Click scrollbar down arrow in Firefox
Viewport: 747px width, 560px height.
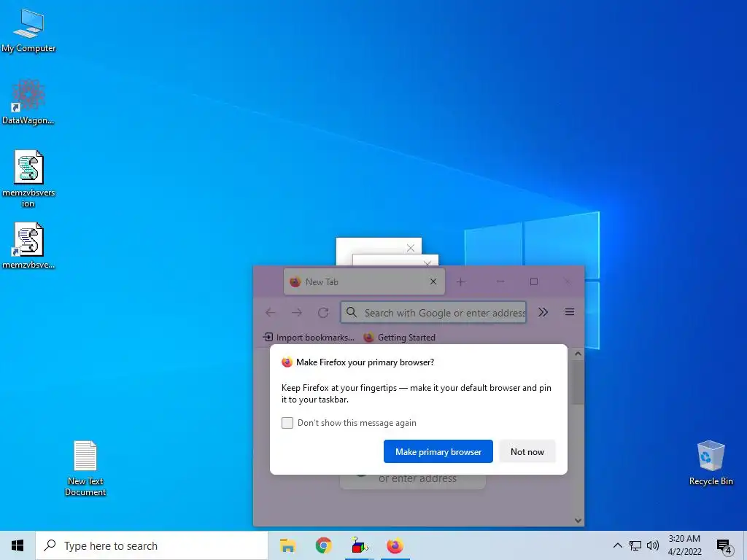pyautogui.click(x=578, y=521)
